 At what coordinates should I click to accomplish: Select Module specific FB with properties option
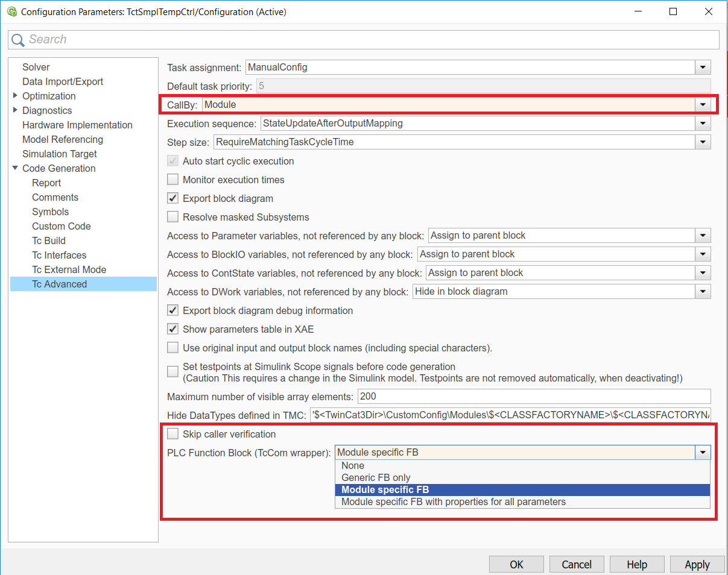(522, 501)
